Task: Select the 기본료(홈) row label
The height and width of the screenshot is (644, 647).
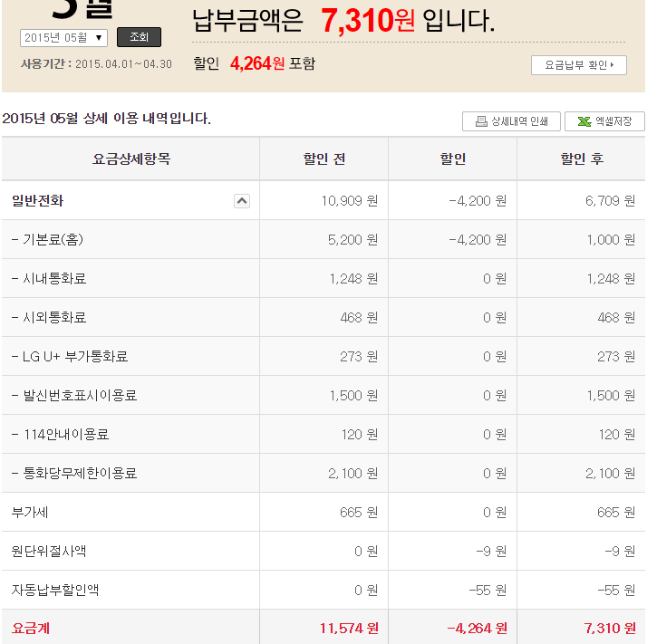Action: (52, 240)
